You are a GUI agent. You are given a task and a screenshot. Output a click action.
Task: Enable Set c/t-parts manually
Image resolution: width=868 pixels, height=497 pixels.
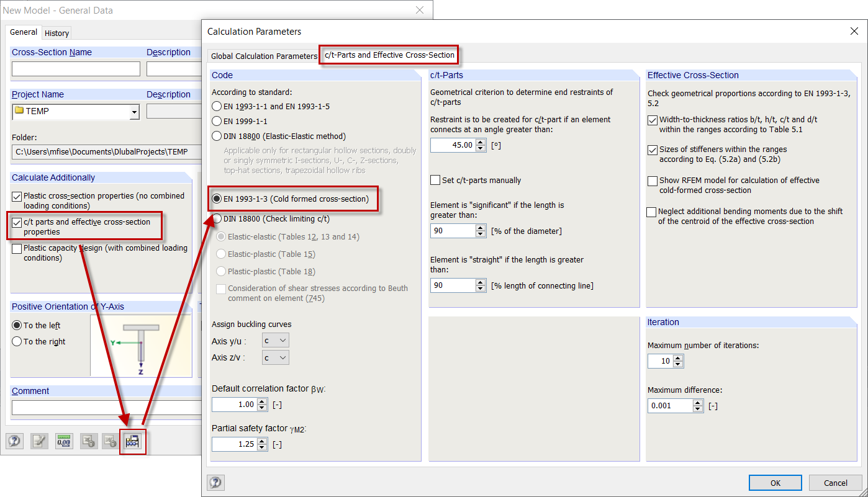click(435, 180)
